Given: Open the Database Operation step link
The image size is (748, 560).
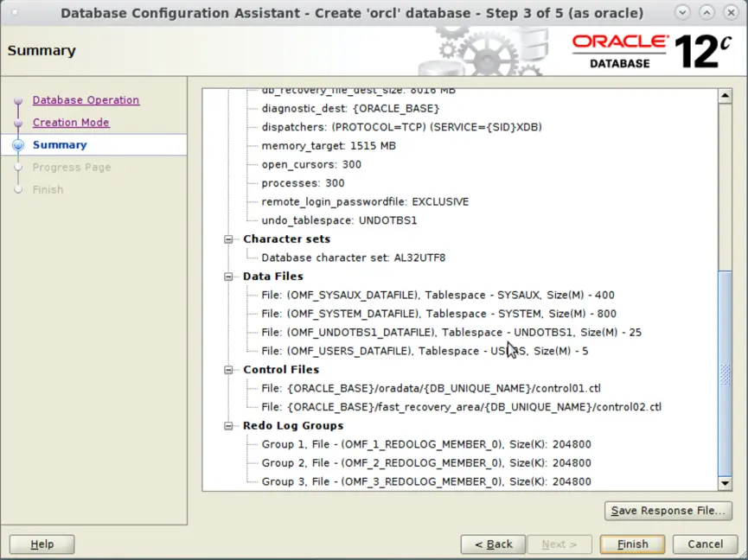Looking at the screenshot, I should (86, 100).
